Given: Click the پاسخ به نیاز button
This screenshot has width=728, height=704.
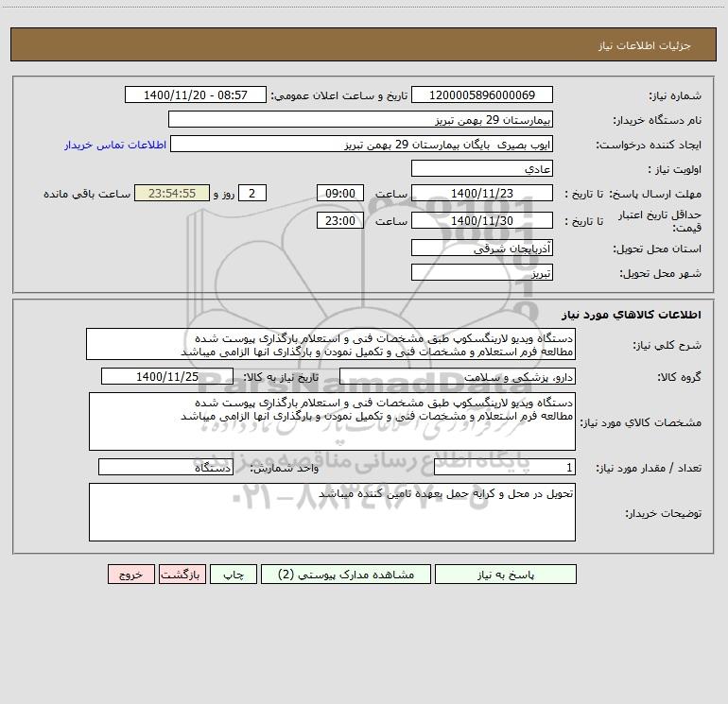Looking at the screenshot, I should coord(505,575).
